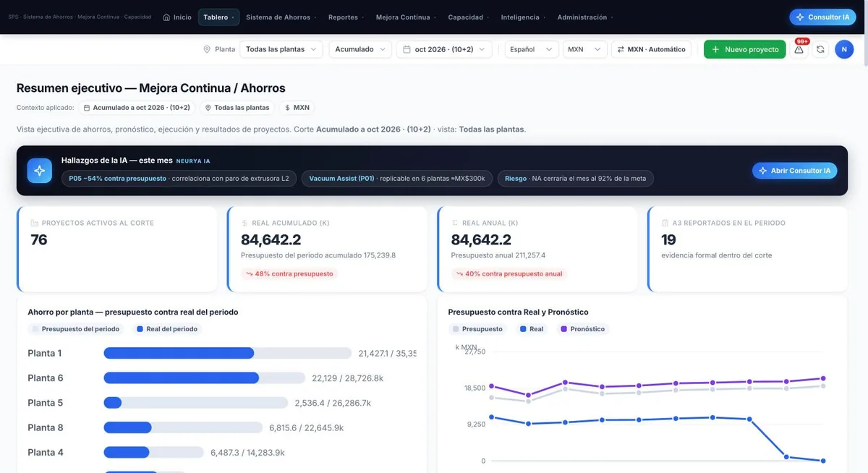Screen dimensions: 868x473
Task: Click the swap arrows icon in MXN · Automático
Action: [x=621, y=49]
